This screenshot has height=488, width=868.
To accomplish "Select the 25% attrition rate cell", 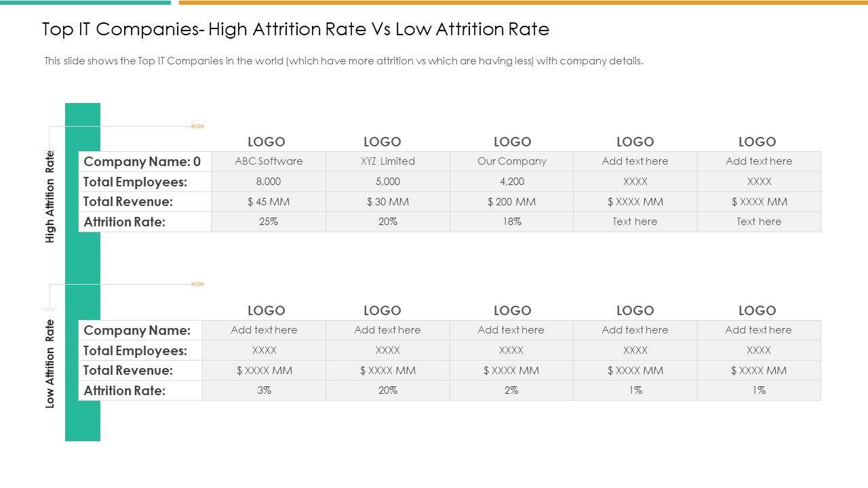I will tap(269, 222).
